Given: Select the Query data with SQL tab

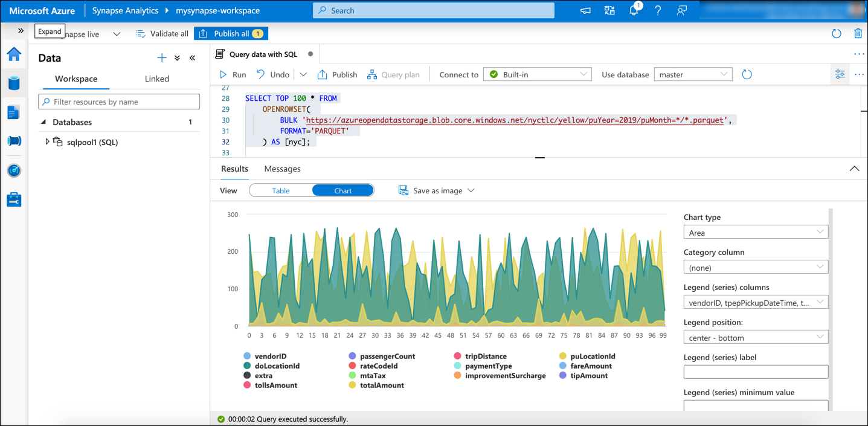Looking at the screenshot, I should tap(263, 54).
